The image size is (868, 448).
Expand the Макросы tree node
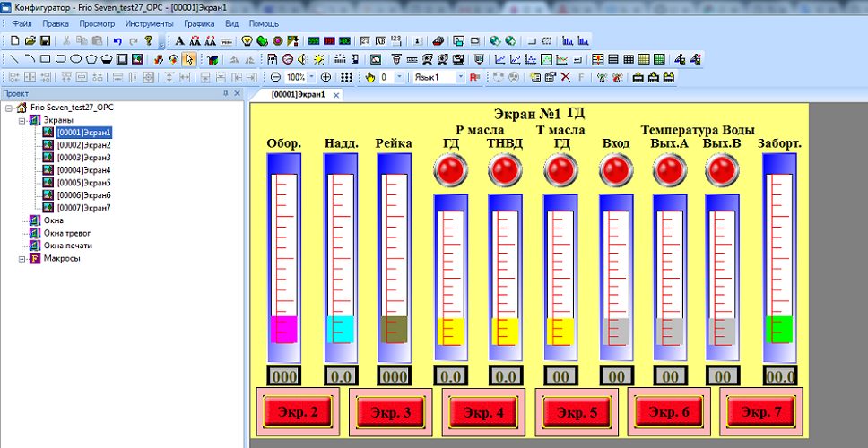22,259
